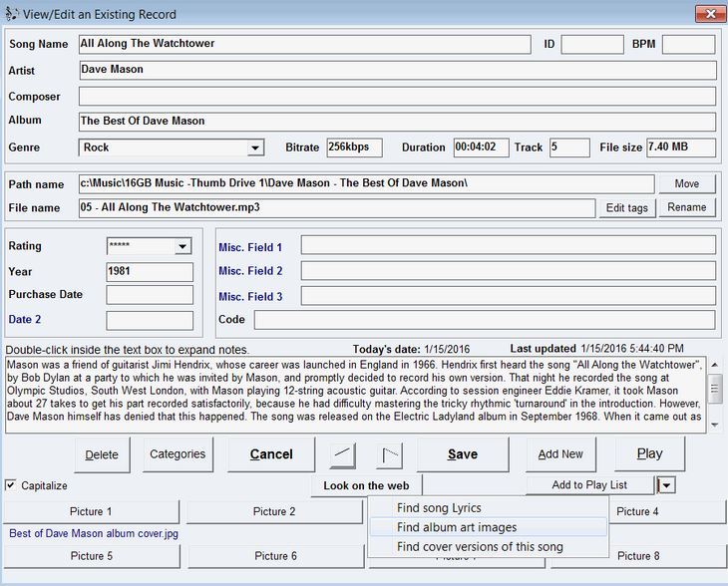Click the Track field showing 5
Screen dimensions: 728x586
(x=569, y=147)
